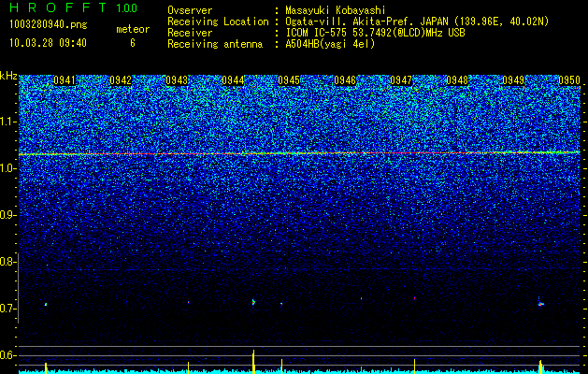Image resolution: width=588 pixels, height=374 pixels.
Task: Click the 0945 time marker
Action: pos(289,80)
